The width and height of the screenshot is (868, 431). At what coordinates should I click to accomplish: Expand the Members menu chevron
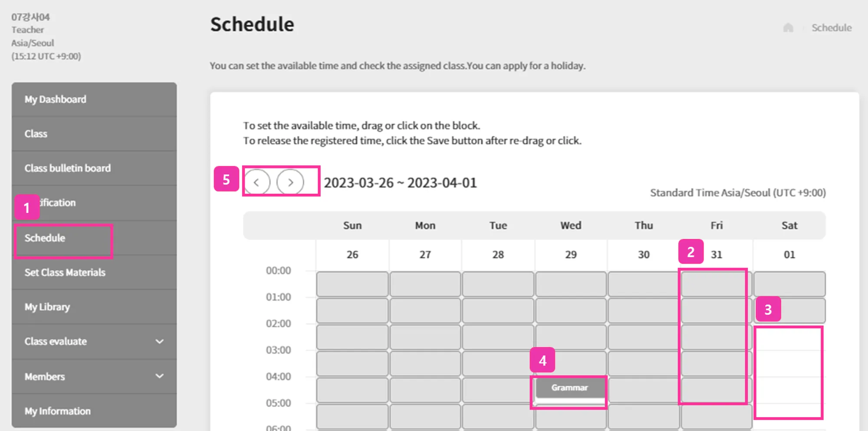159,376
